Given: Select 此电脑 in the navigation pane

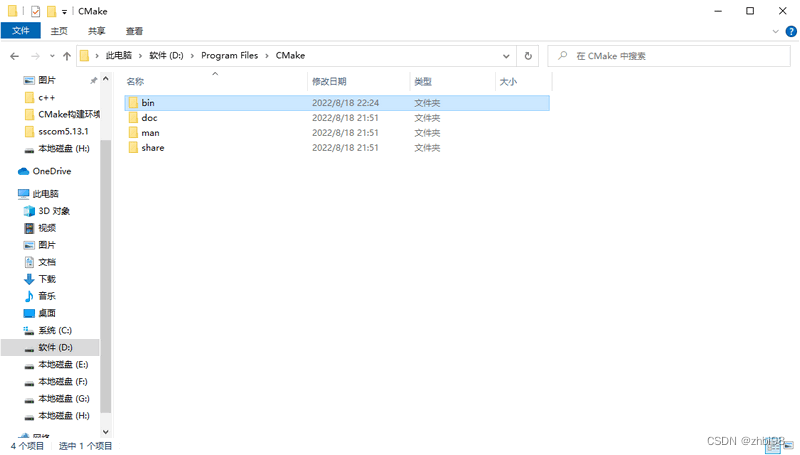Looking at the screenshot, I should [x=45, y=194].
